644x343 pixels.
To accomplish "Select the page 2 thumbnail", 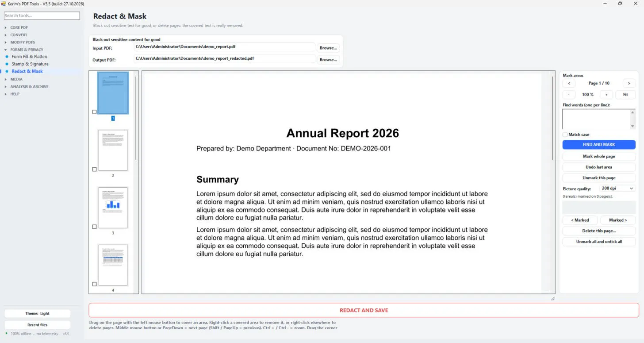I will click(113, 150).
